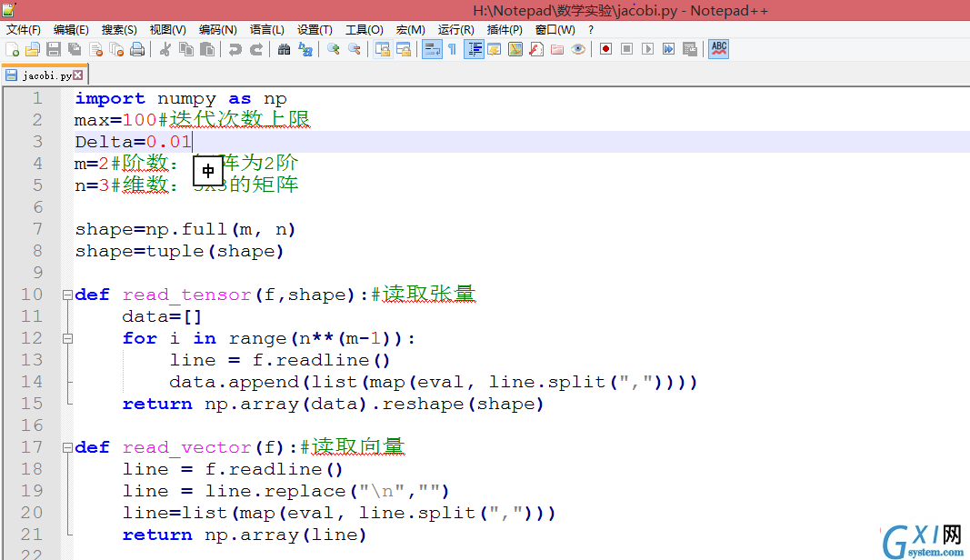This screenshot has width=970, height=560.
Task: Toggle indent guide display
Action: pos(474,49)
